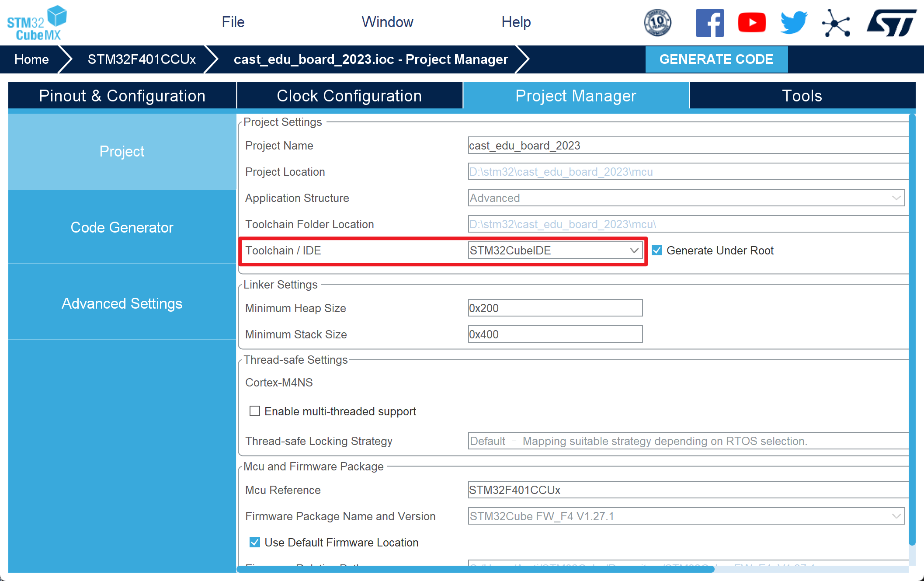This screenshot has width=924, height=581.
Task: Open the Toolchain / IDE dropdown
Action: point(555,250)
